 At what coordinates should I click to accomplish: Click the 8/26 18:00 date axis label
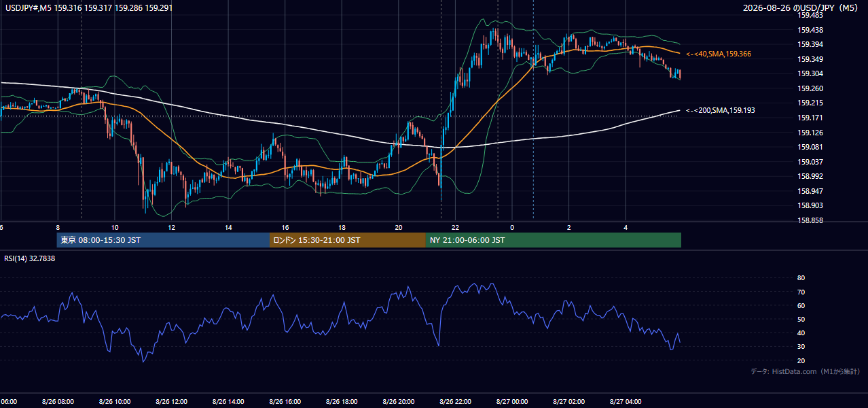coord(342,401)
